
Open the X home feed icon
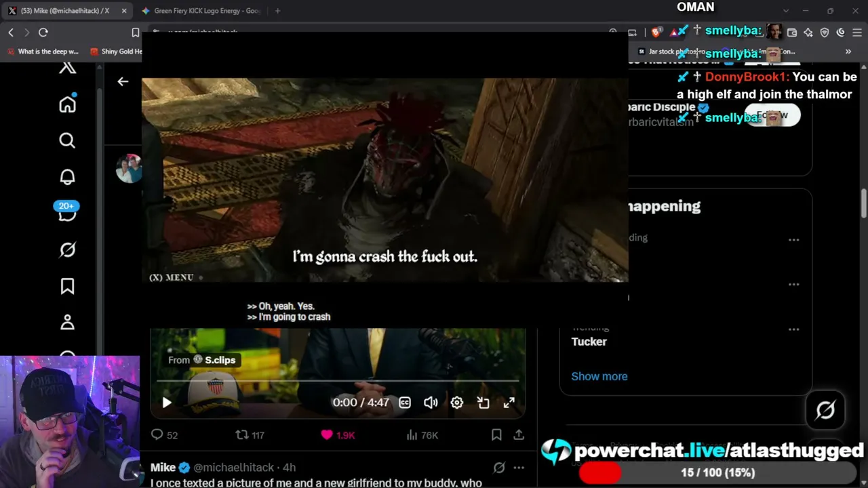67,104
